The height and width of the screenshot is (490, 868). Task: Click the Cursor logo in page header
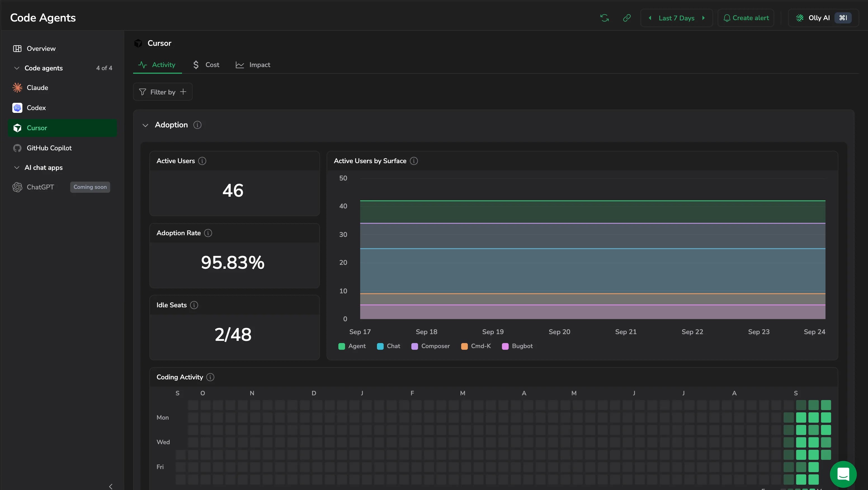click(138, 43)
